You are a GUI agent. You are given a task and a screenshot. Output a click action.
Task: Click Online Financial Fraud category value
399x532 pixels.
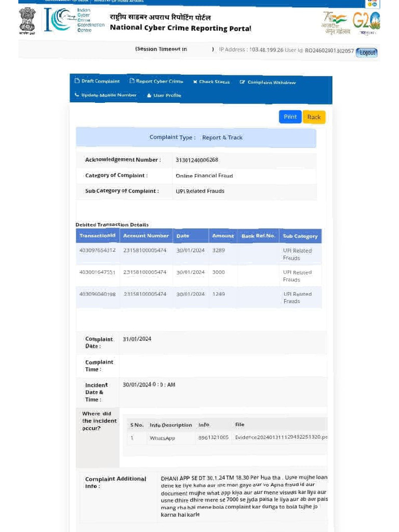(x=204, y=176)
